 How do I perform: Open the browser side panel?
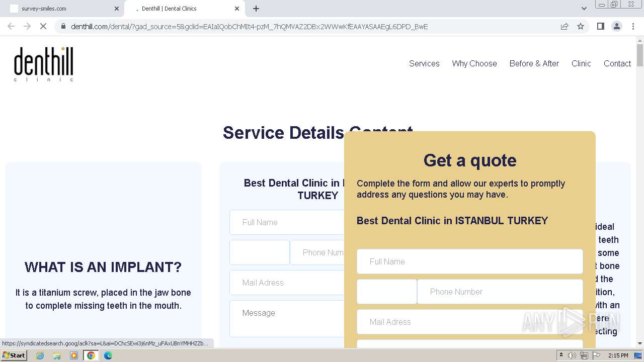(x=600, y=26)
